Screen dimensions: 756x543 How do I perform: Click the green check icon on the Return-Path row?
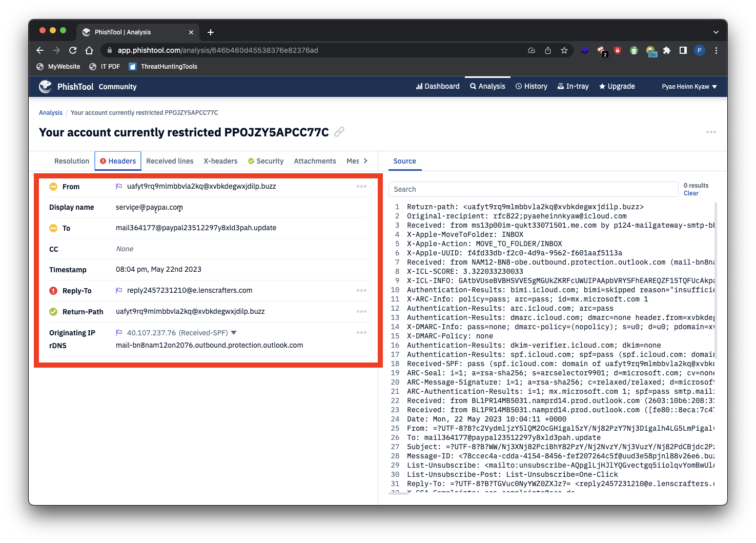click(53, 312)
